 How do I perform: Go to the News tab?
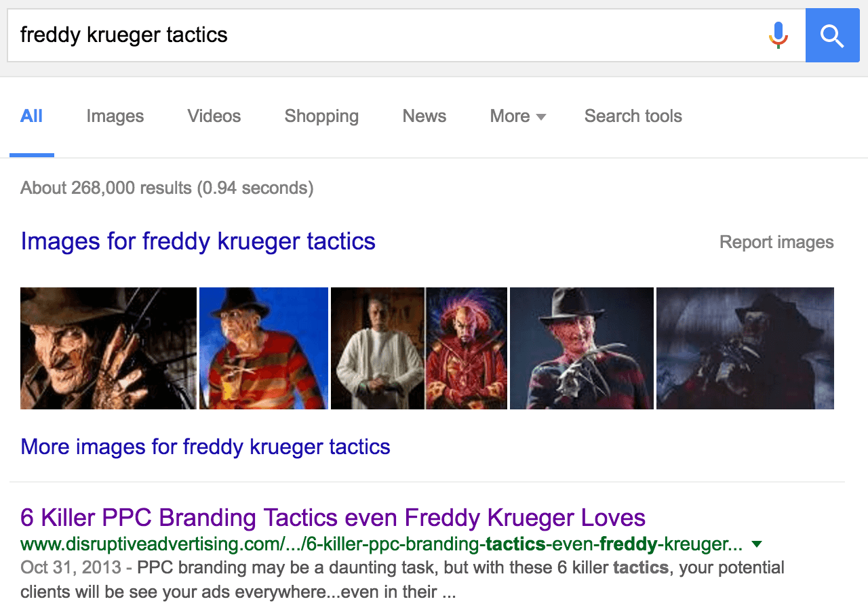pos(424,116)
